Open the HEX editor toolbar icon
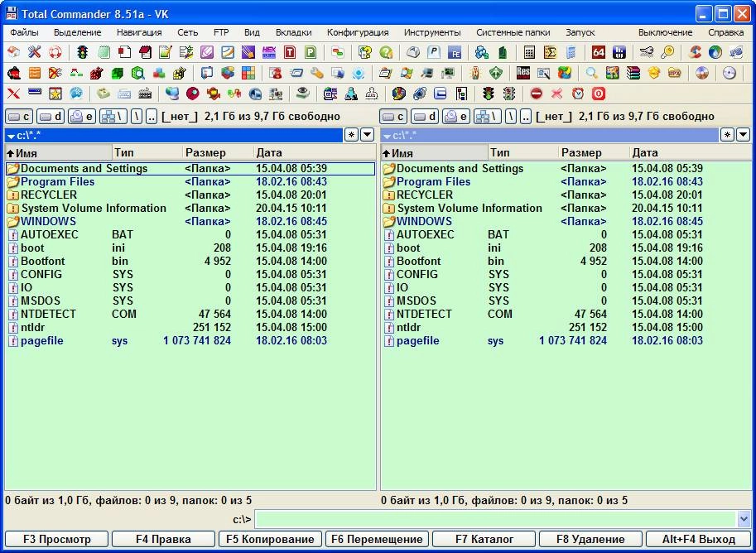The image size is (756, 553). click(x=269, y=52)
